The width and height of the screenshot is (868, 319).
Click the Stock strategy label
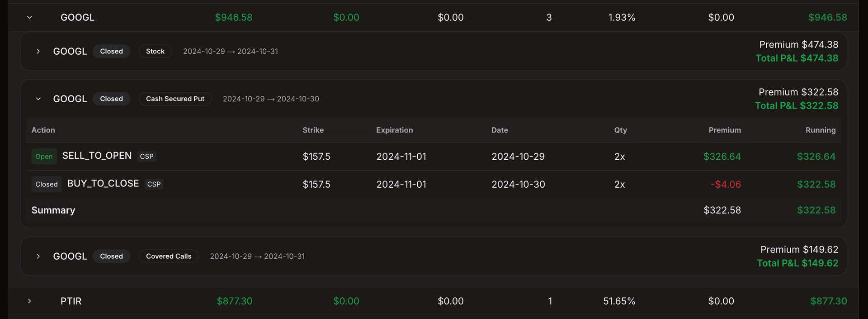pyautogui.click(x=155, y=51)
